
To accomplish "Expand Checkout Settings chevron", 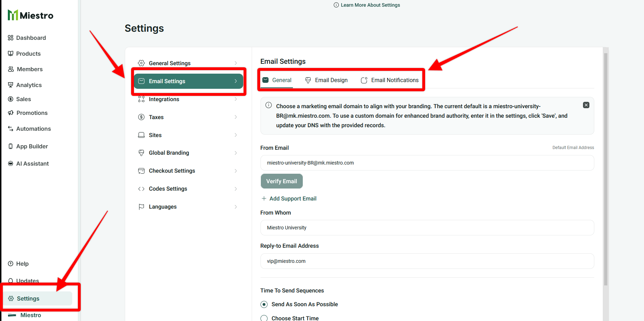I will tap(236, 171).
